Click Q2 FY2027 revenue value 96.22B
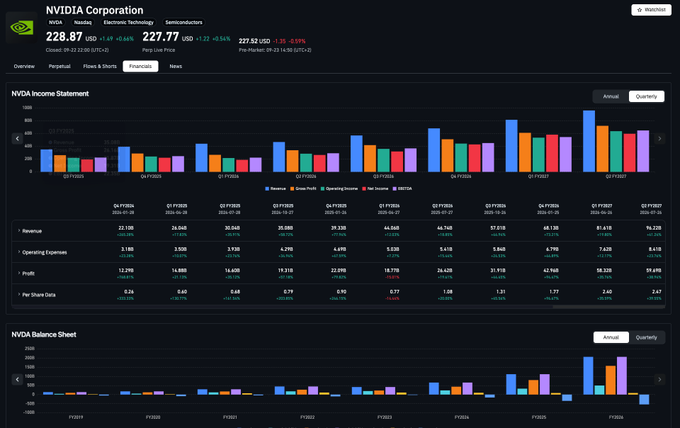This screenshot has height=428, width=680. [x=654, y=228]
